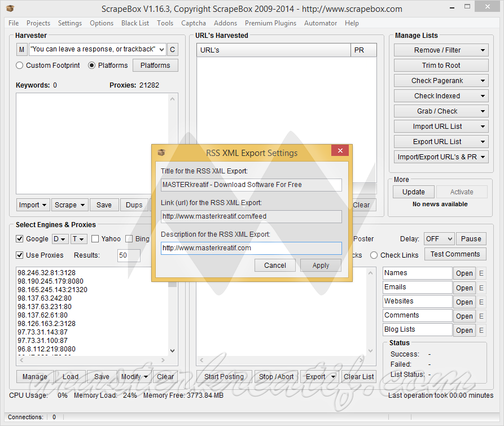The height and width of the screenshot is (426, 504).
Task: Click the Test Comments button
Action: (x=455, y=254)
